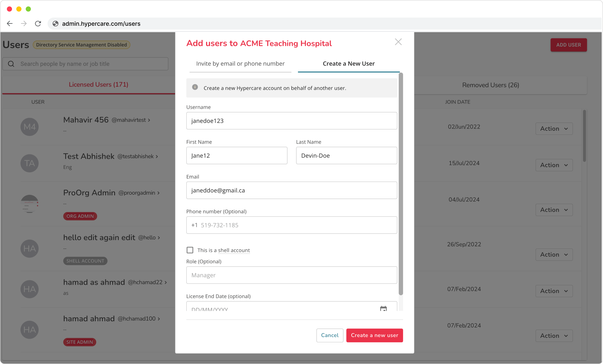Open hello edit again edit profile chevron
Screen dimensions: 603x364
[x=159, y=238]
